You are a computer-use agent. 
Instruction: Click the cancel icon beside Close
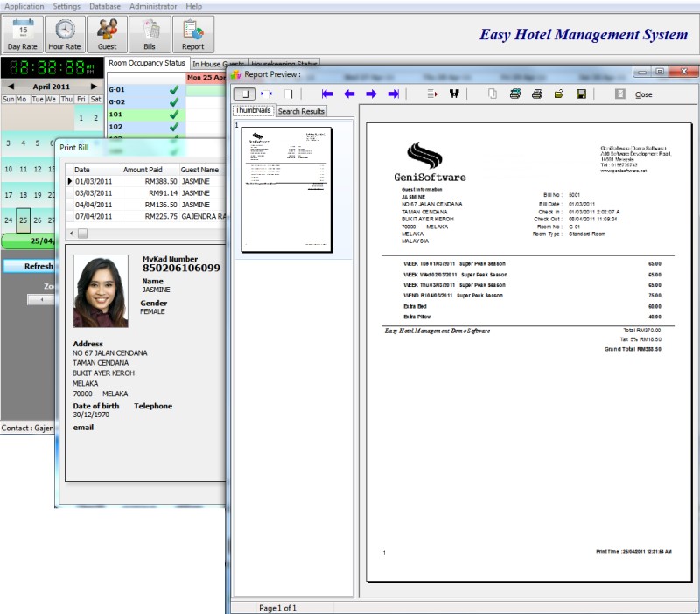[x=620, y=94]
